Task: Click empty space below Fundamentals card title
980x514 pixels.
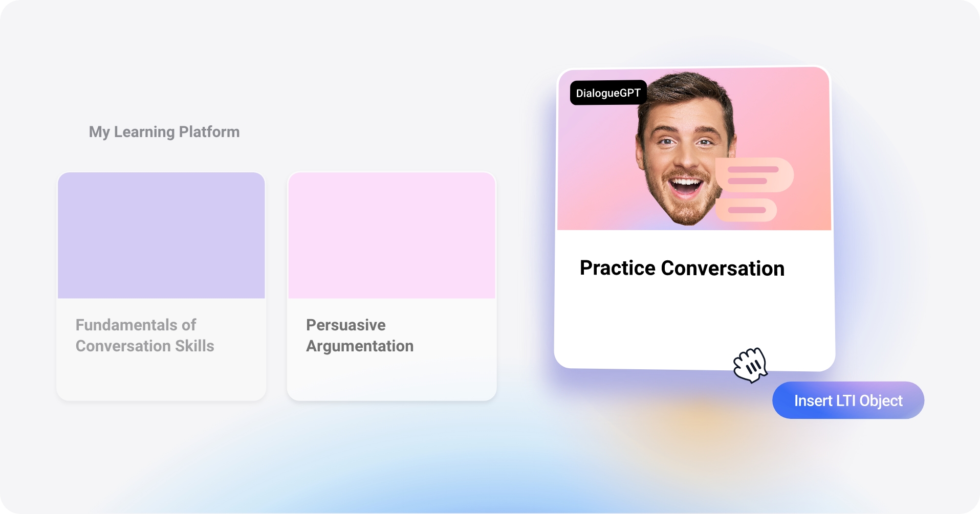Action: coord(161,378)
